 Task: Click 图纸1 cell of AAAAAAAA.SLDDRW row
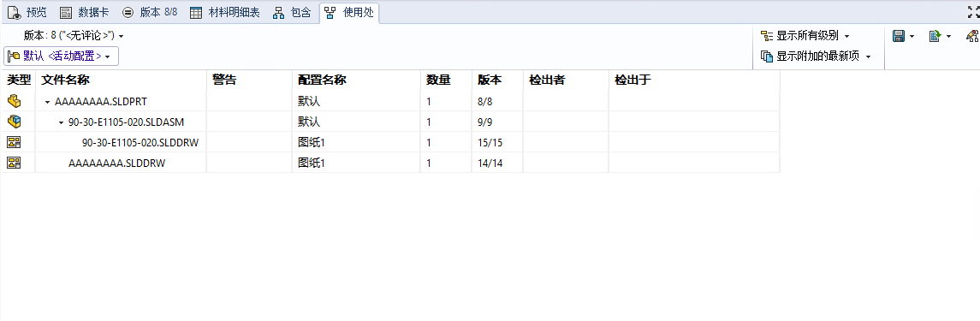[356, 163]
